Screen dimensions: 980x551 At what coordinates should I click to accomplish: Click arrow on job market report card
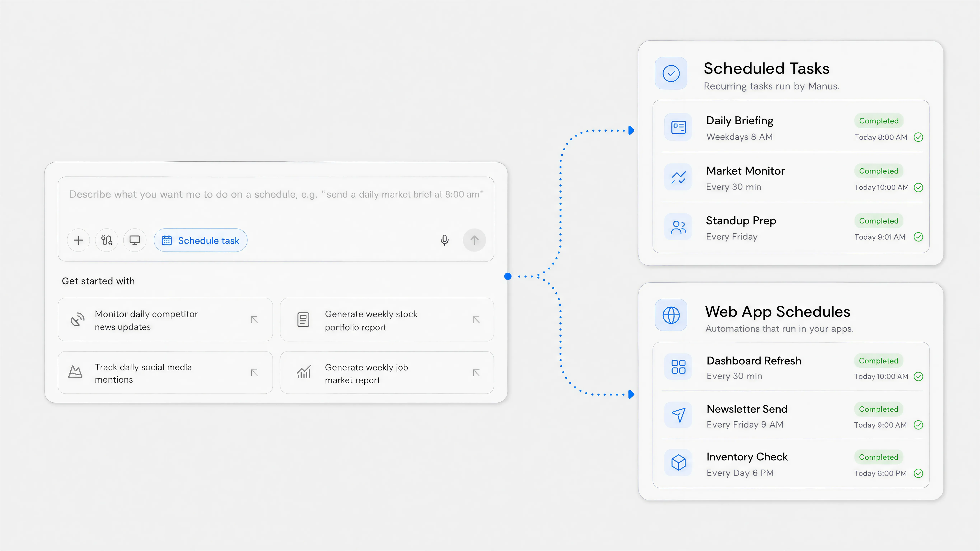476,373
